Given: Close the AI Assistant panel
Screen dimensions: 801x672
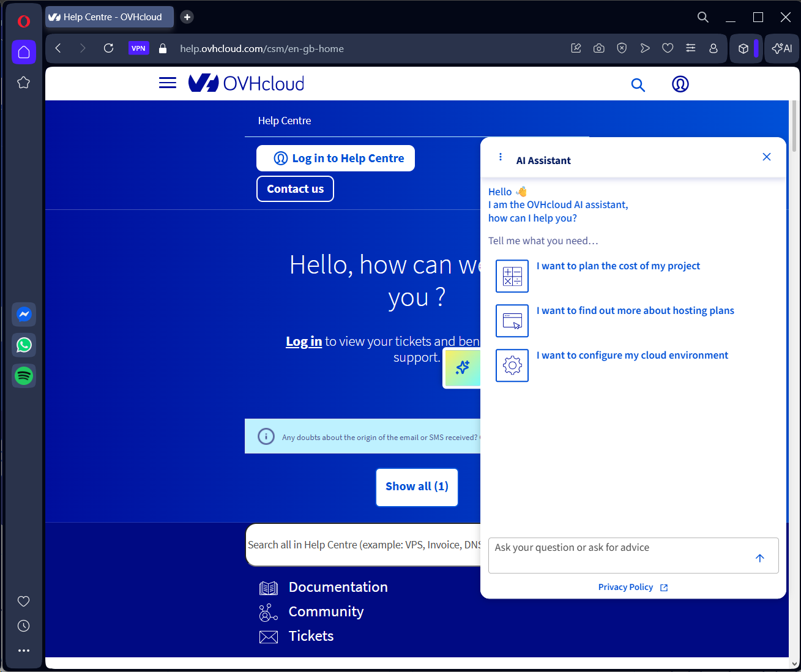Looking at the screenshot, I should pyautogui.click(x=766, y=157).
